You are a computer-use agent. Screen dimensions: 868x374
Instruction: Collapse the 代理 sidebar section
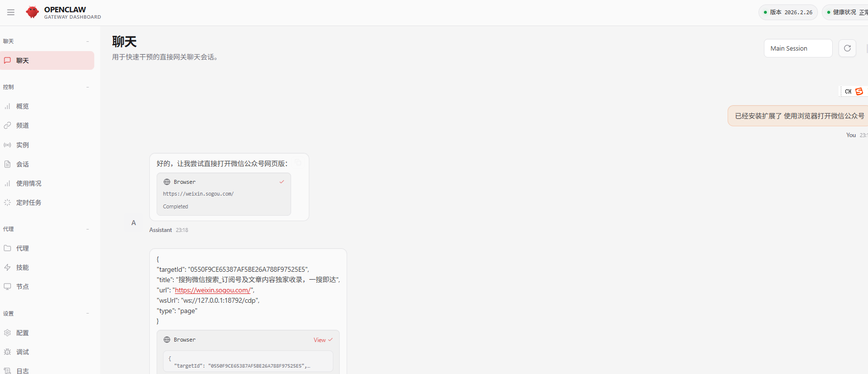coord(87,229)
